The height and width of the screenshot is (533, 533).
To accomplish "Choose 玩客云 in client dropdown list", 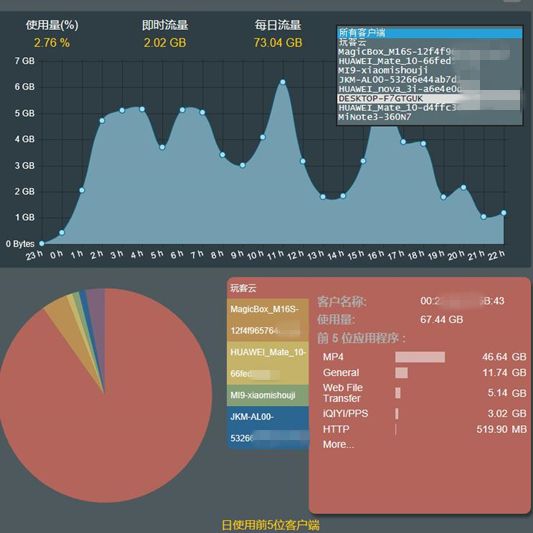I will coord(430,42).
